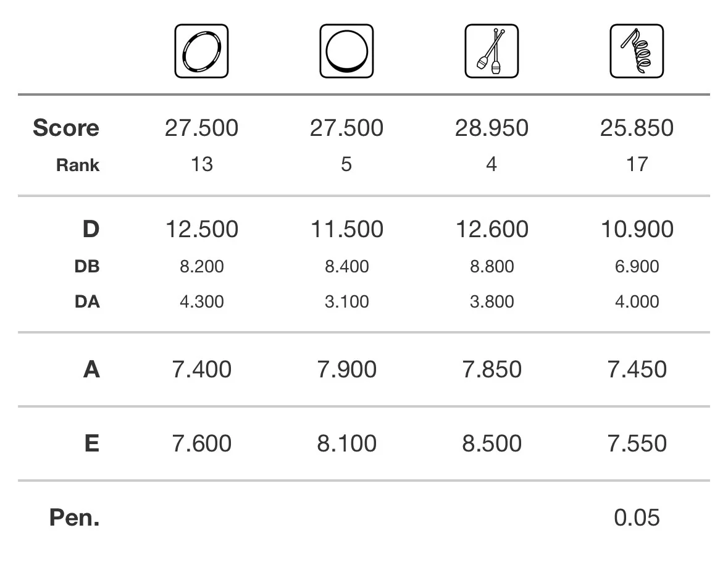This screenshot has width=728, height=567.
Task: Click the ball rank value 5
Action: pos(346,164)
